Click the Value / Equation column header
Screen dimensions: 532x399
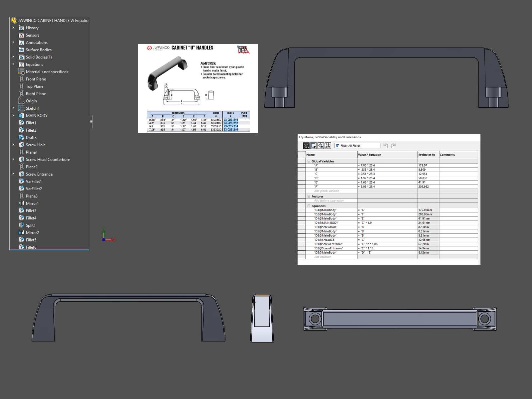coord(387,155)
